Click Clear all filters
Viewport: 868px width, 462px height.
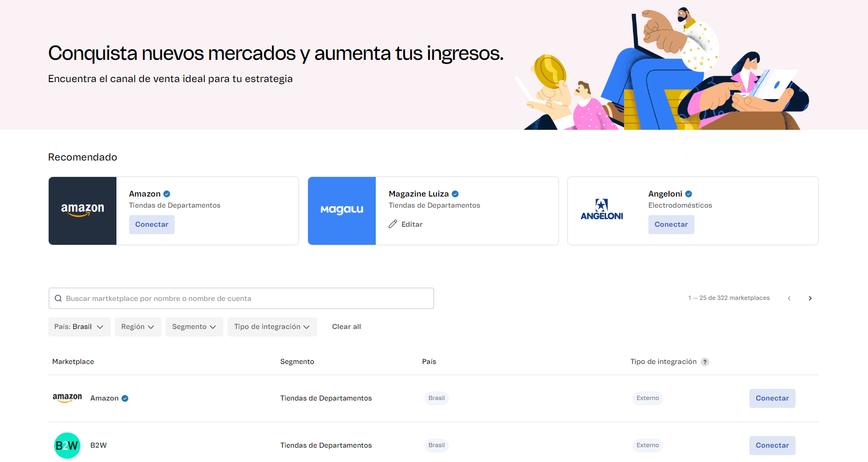click(347, 327)
